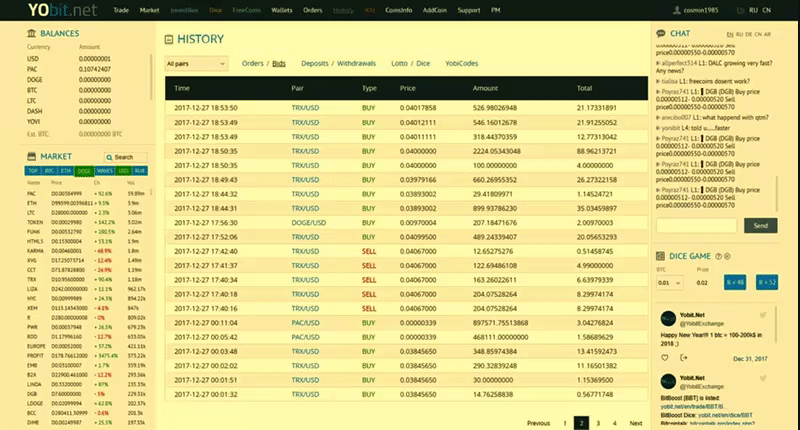Click the Dice Game panel icon
800x430 pixels.
pyautogui.click(x=660, y=256)
